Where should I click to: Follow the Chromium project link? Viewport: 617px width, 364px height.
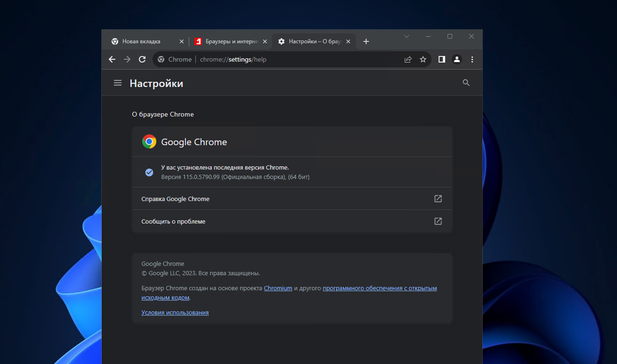tap(278, 288)
